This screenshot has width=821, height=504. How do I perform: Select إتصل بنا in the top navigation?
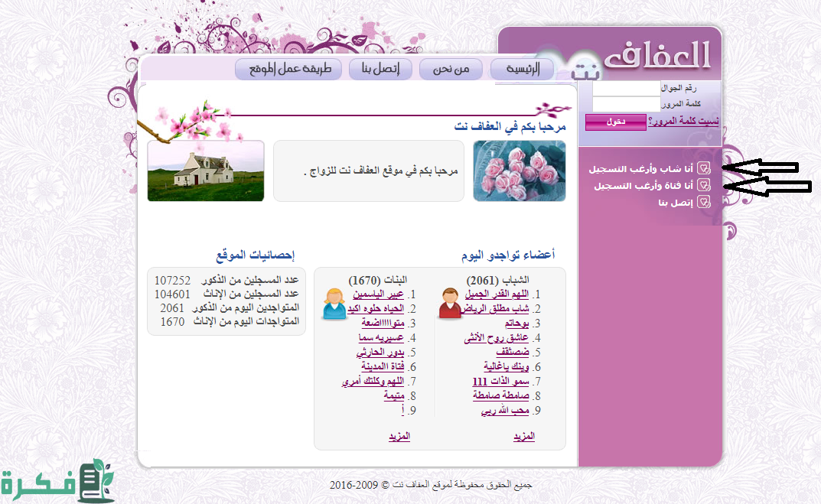coord(380,70)
